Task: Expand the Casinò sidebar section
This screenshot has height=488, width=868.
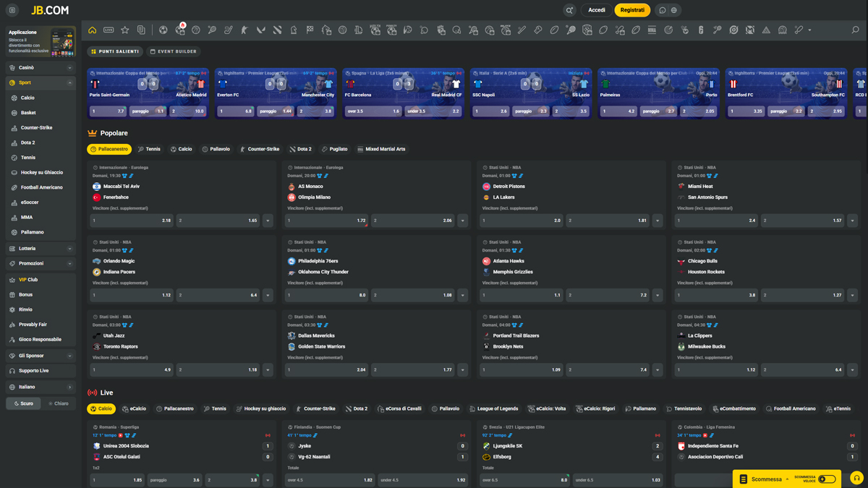Action: [x=41, y=67]
